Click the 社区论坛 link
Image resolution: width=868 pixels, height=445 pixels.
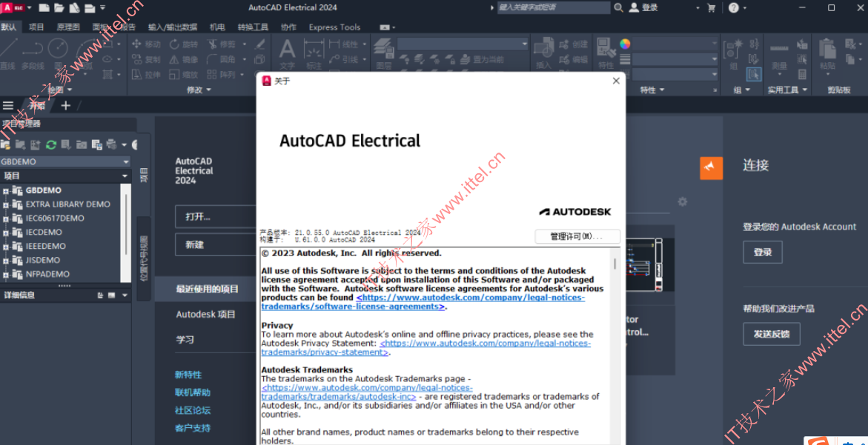click(193, 410)
